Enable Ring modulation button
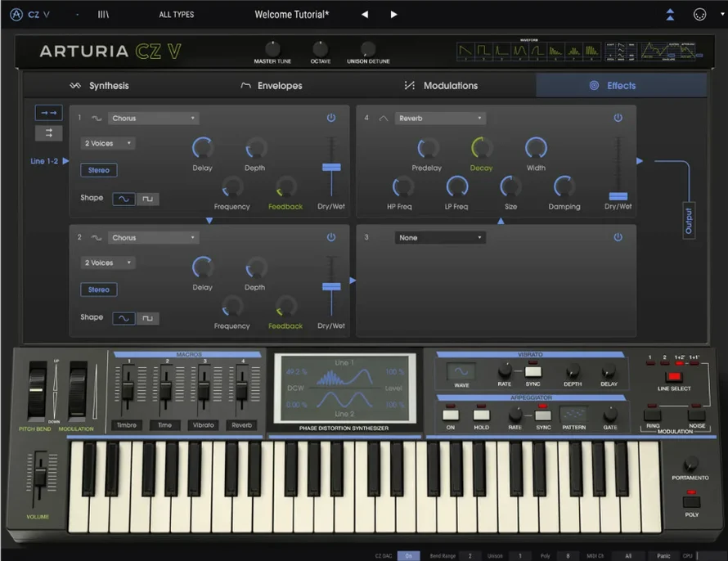The height and width of the screenshot is (561, 728). point(652,415)
